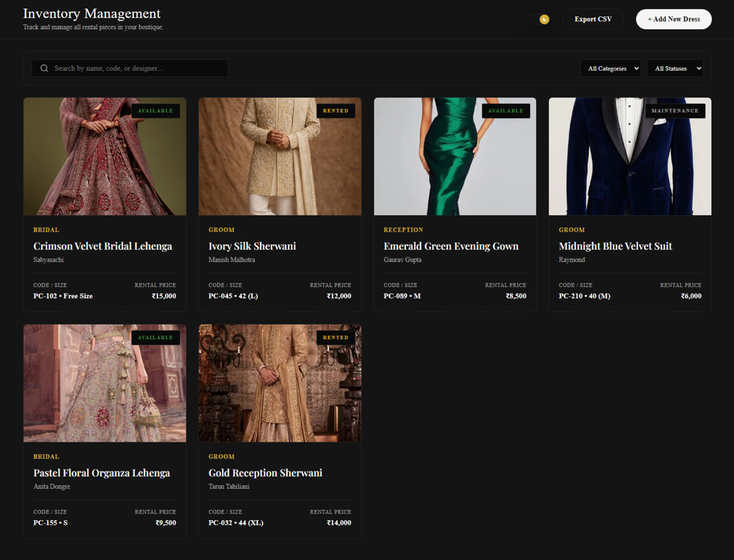The image size is (734, 560).
Task: Open the Pastel Floral Organza Lehenga photo
Action: (x=105, y=383)
